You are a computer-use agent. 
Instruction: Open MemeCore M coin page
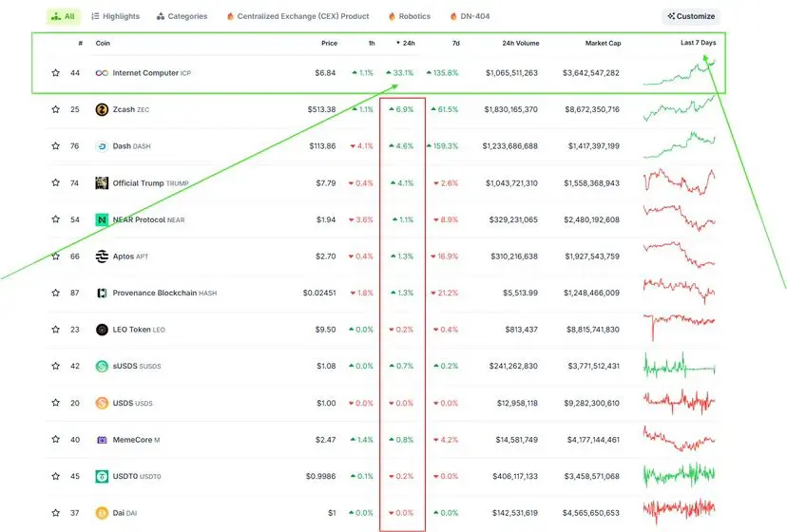(136, 440)
